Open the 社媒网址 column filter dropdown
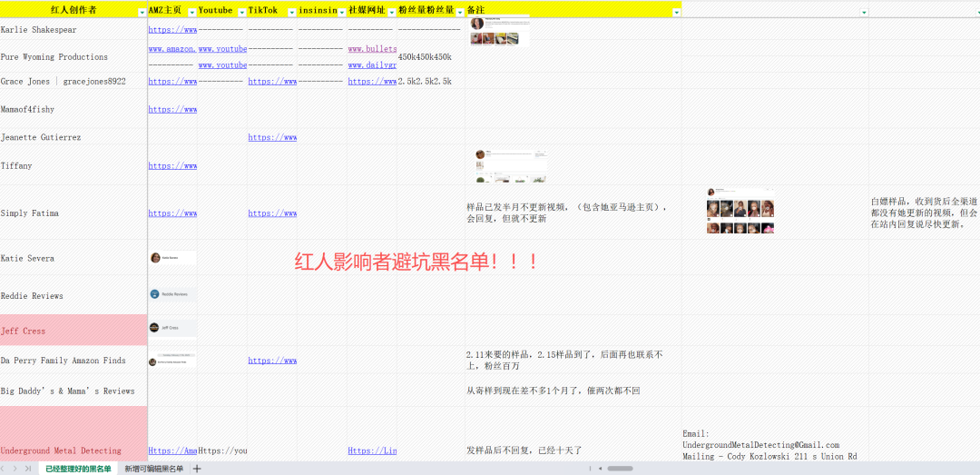The width and height of the screenshot is (980, 475). [x=391, y=13]
